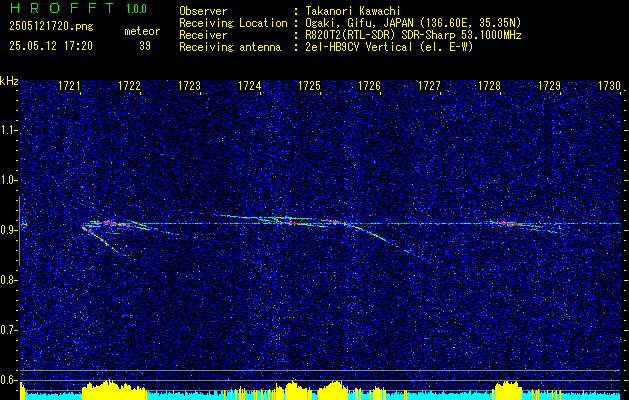Click the 1730 time axis marker
The image size is (629, 400).
(x=609, y=86)
